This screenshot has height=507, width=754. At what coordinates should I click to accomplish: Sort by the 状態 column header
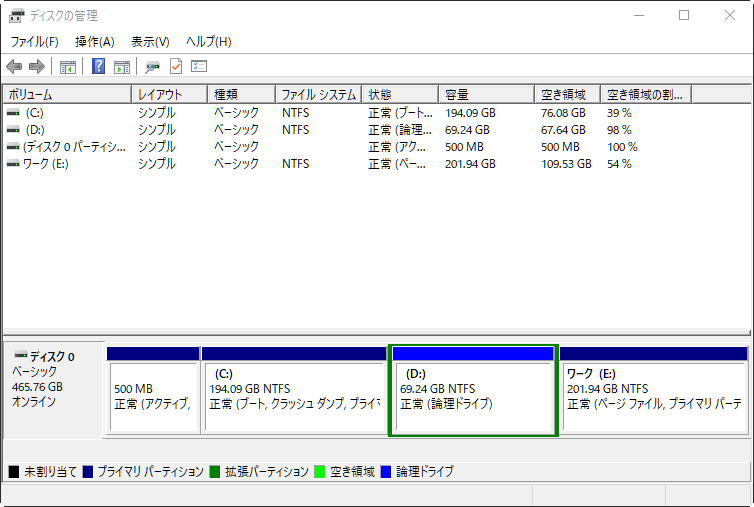pyautogui.click(x=400, y=94)
